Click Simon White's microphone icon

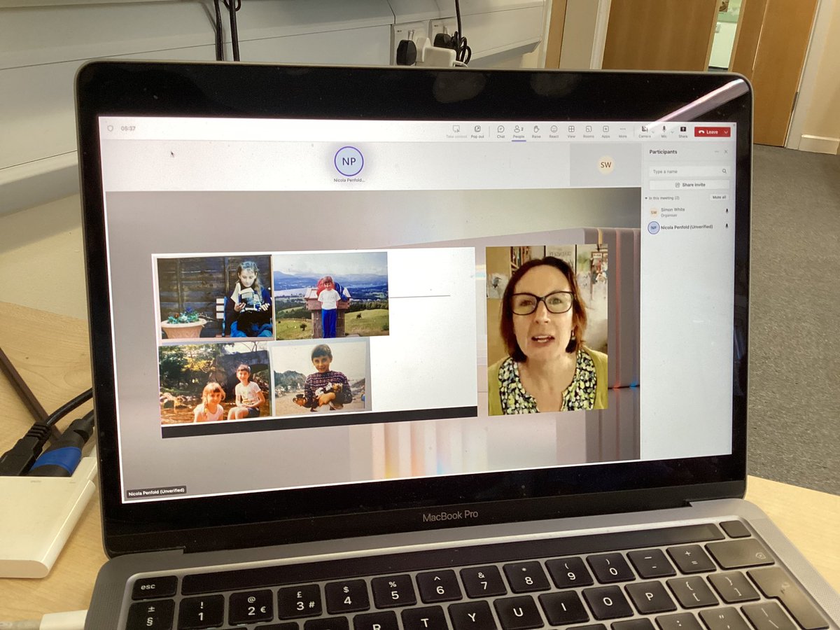(727, 211)
